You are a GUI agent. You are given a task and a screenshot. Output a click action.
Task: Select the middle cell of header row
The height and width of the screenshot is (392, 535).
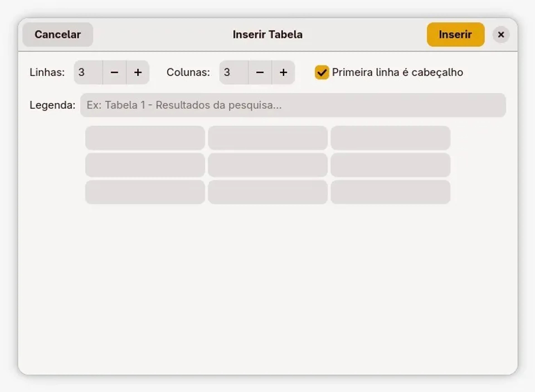[268, 138]
